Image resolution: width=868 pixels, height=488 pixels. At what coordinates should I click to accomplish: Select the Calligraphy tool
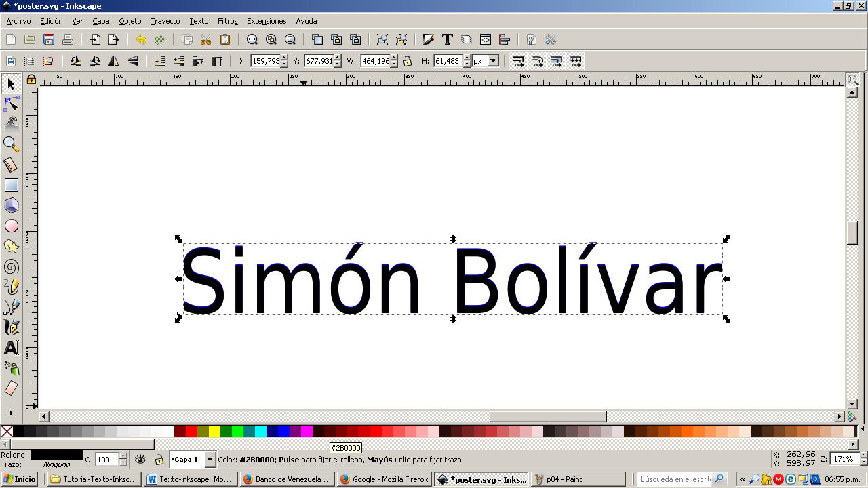11,327
